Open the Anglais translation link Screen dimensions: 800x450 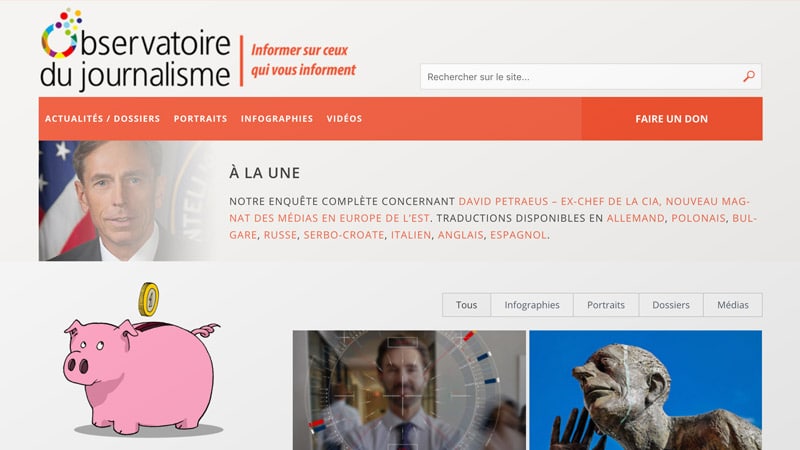click(x=460, y=235)
